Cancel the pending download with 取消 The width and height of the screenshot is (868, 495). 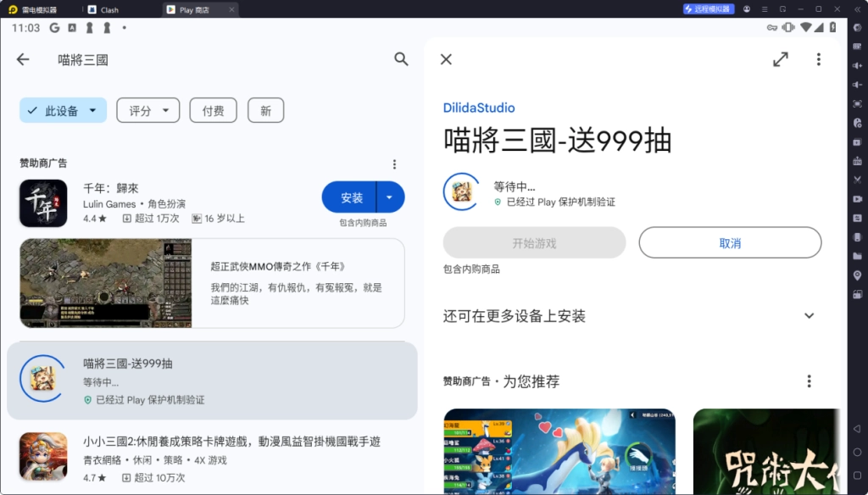pyautogui.click(x=730, y=242)
